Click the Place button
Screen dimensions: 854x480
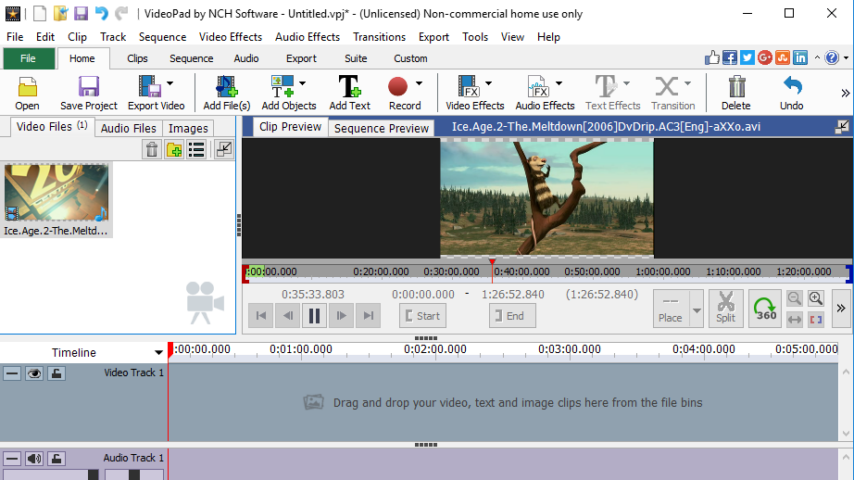coord(671,309)
